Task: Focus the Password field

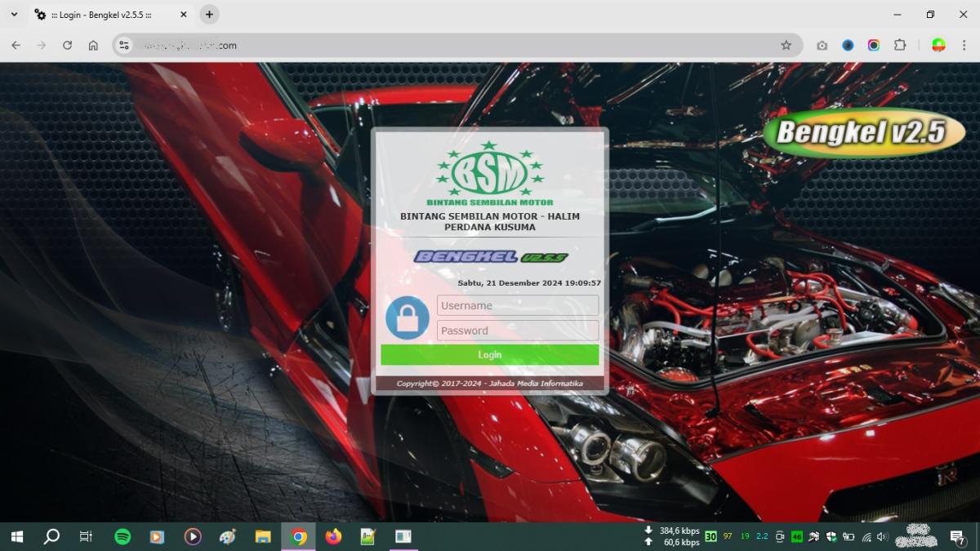Action: pyautogui.click(x=518, y=331)
